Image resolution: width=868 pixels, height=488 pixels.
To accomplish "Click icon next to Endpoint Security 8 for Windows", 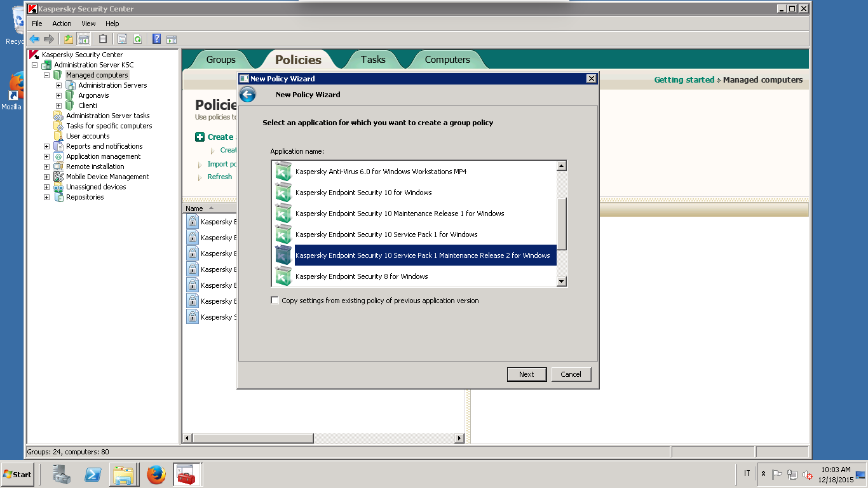I will point(283,276).
